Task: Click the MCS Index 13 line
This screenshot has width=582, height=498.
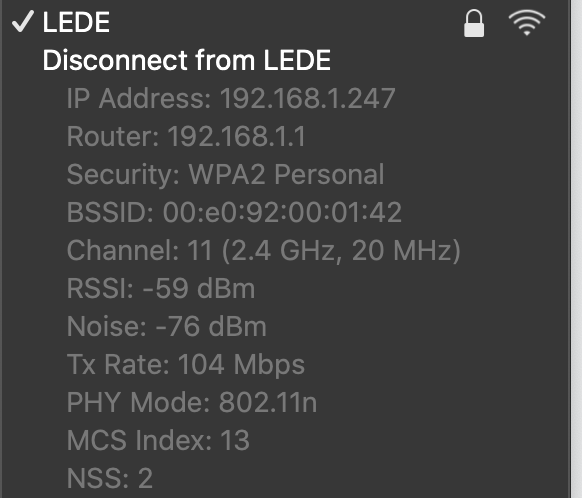Action: pyautogui.click(x=158, y=440)
